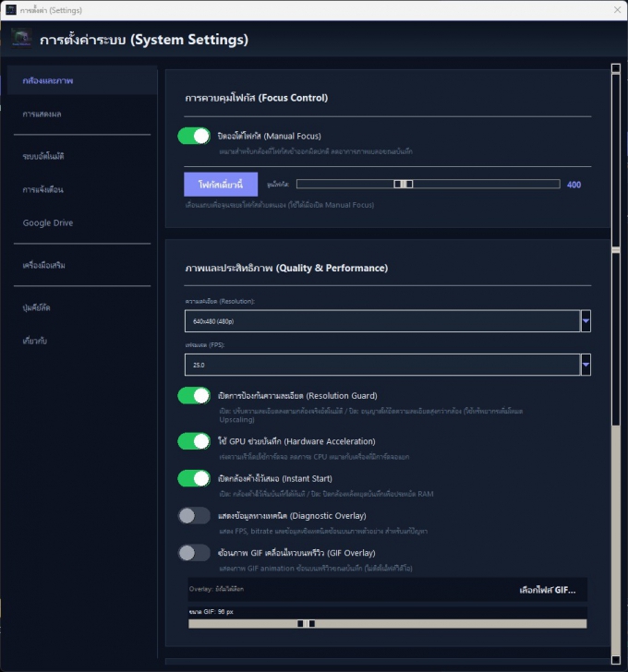Click the vertical scrollbar thumb
The height and width of the screenshot is (672, 628).
point(616,249)
